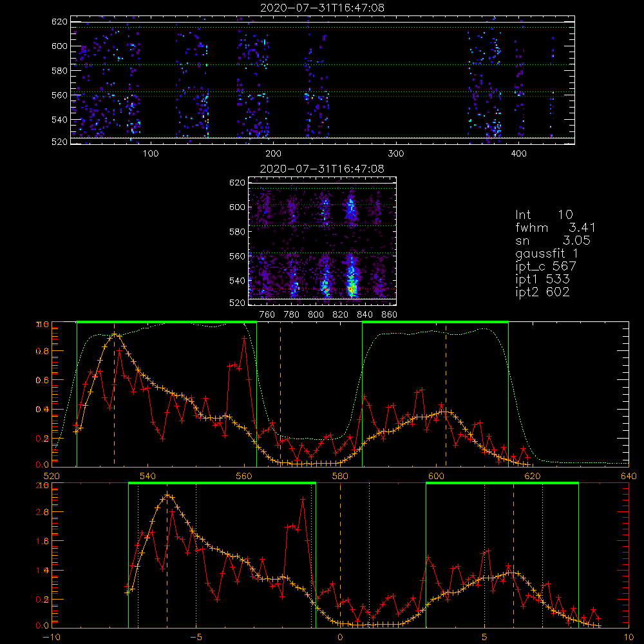
Task: Click orange dashed marker at -6 in bottom plot
Action: tap(167, 555)
